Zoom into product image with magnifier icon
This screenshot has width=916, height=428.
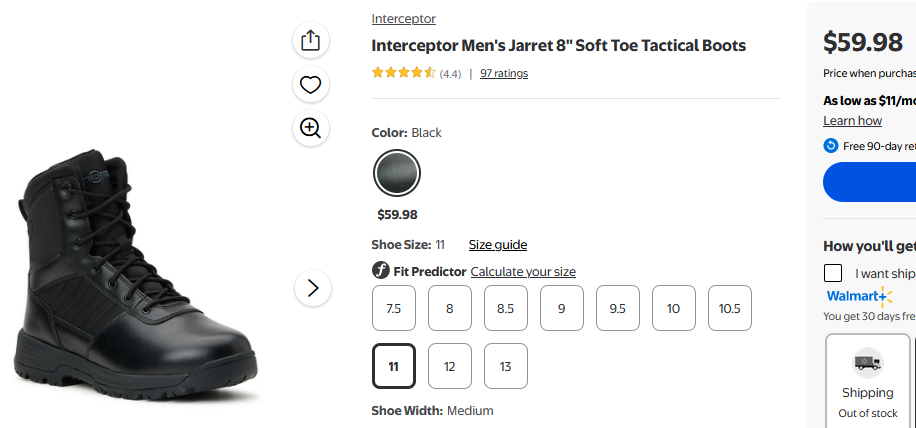(x=311, y=128)
